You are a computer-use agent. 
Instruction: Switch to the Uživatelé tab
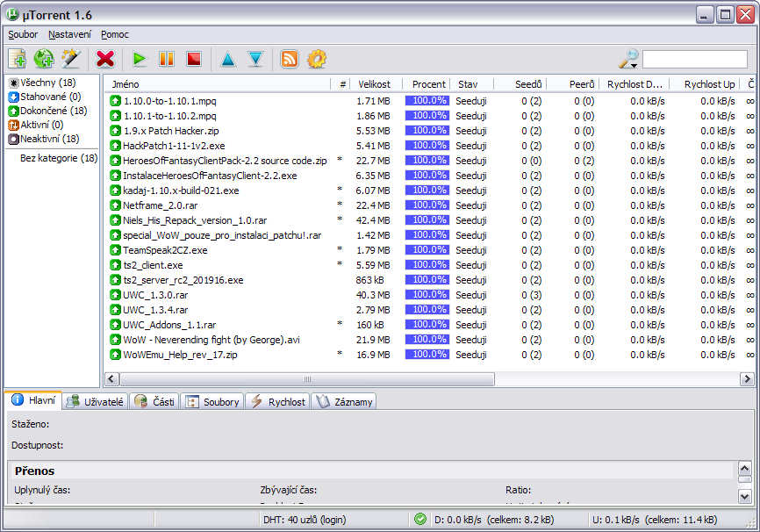point(97,401)
